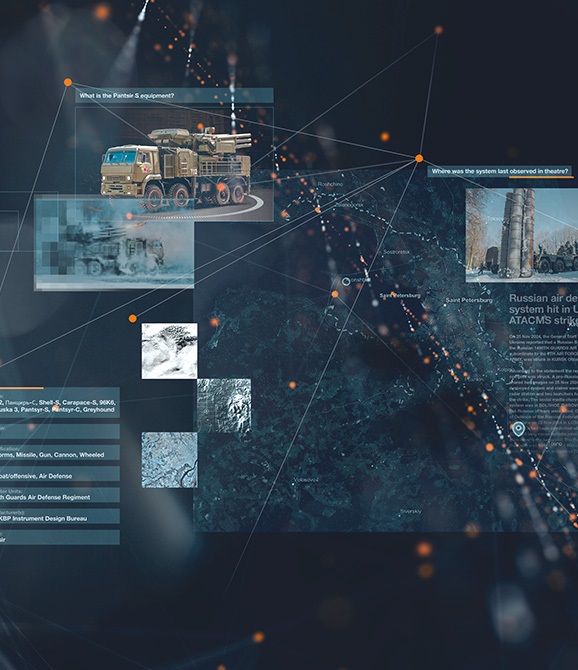
Task: Select the KBP Instrument Design Bureau row
Action: point(60,516)
